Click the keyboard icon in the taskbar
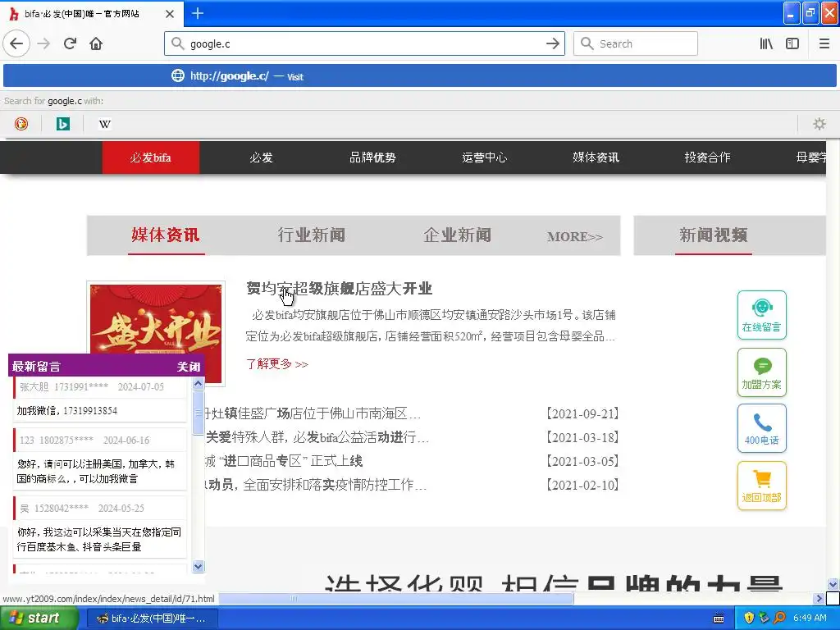Screen dimensions: 840x630 719,619
